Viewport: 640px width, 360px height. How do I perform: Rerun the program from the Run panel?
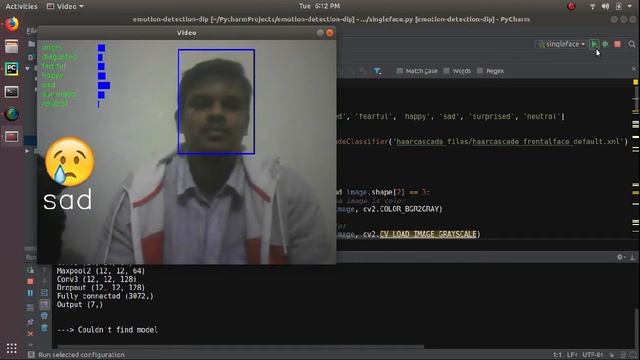(30, 270)
